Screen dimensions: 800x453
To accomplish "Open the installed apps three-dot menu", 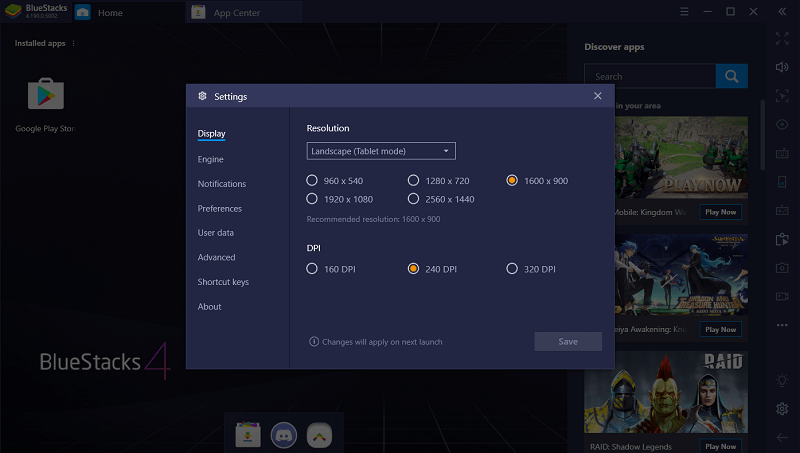I will coord(73,43).
